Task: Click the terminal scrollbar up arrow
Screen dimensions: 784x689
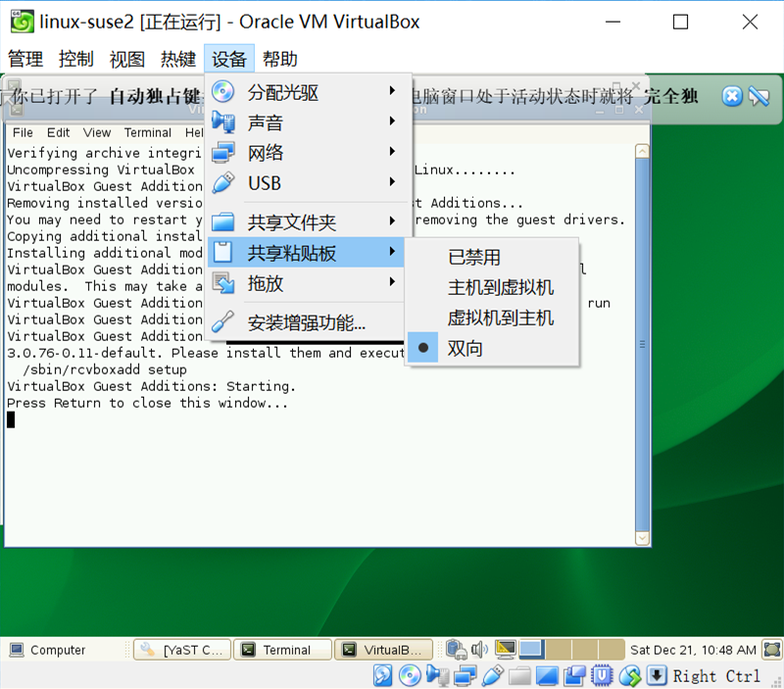Action: point(643,151)
